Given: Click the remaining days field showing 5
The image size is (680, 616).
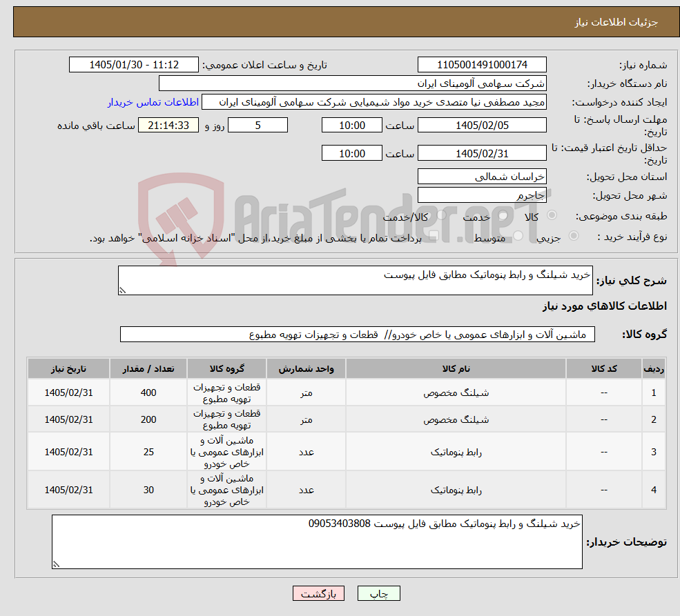Looking at the screenshot, I should (x=258, y=125).
